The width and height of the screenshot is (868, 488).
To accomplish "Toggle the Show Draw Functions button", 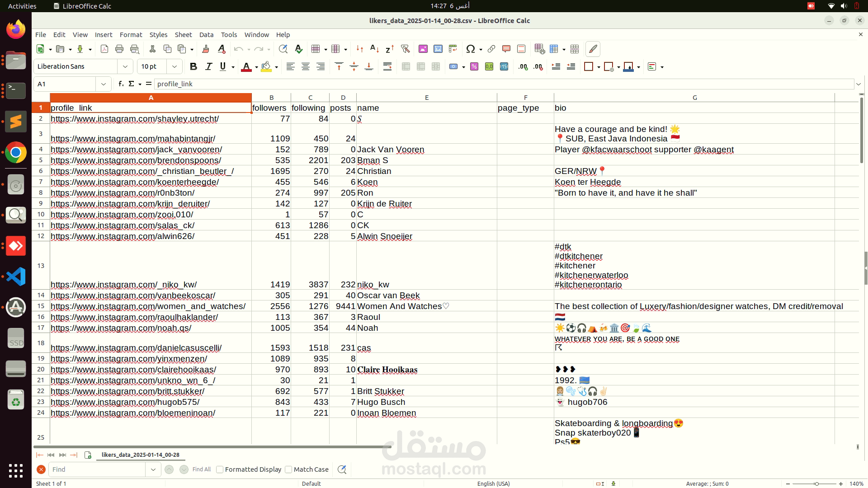I will tap(593, 49).
